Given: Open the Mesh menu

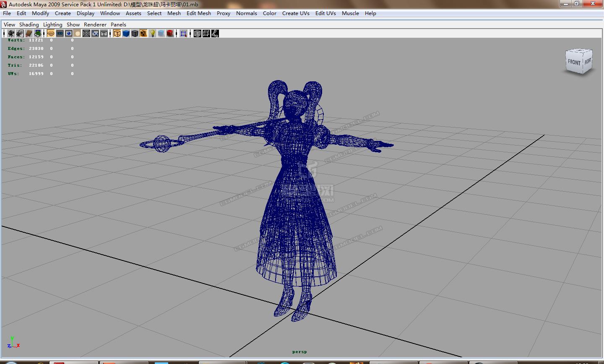Looking at the screenshot, I should (x=174, y=13).
